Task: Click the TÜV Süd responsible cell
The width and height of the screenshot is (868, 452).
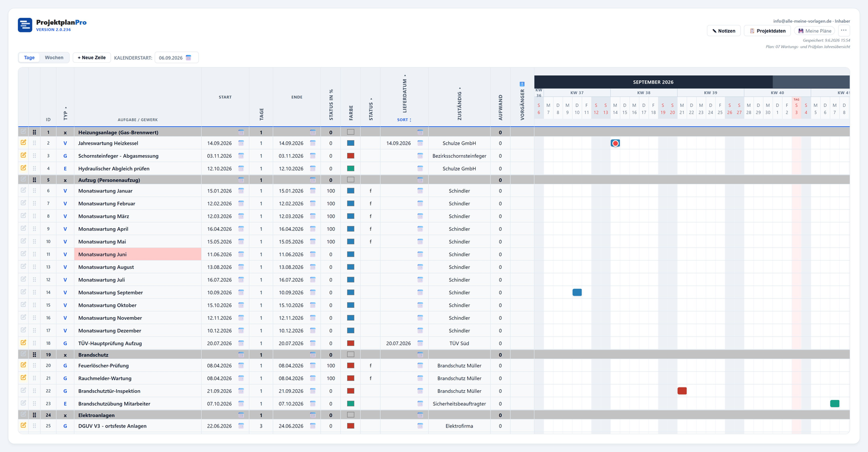Action: 459,344
